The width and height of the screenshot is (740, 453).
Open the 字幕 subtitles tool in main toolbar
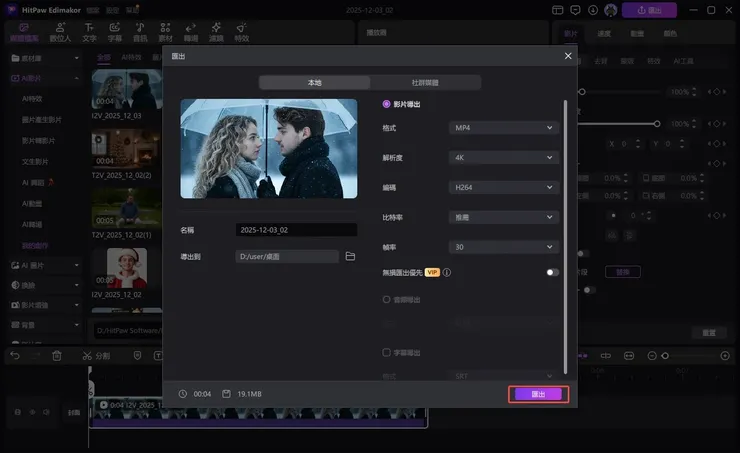[x=115, y=32]
